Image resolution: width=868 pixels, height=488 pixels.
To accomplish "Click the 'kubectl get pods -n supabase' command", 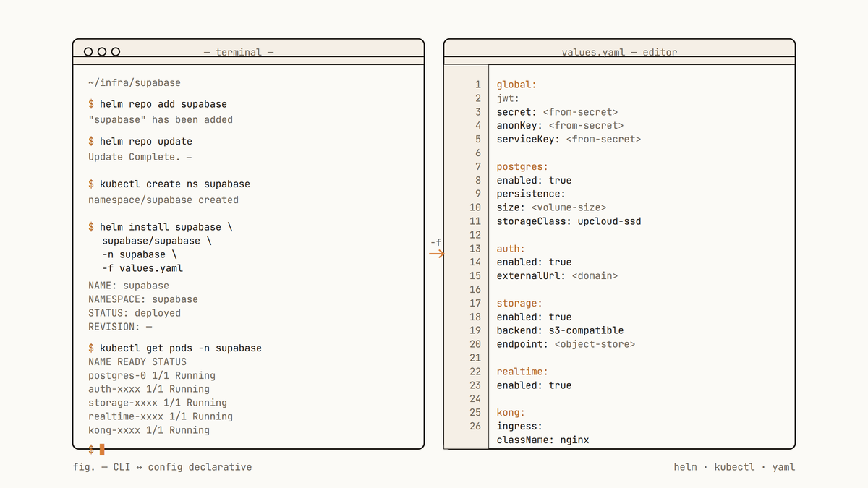I will [x=181, y=348].
